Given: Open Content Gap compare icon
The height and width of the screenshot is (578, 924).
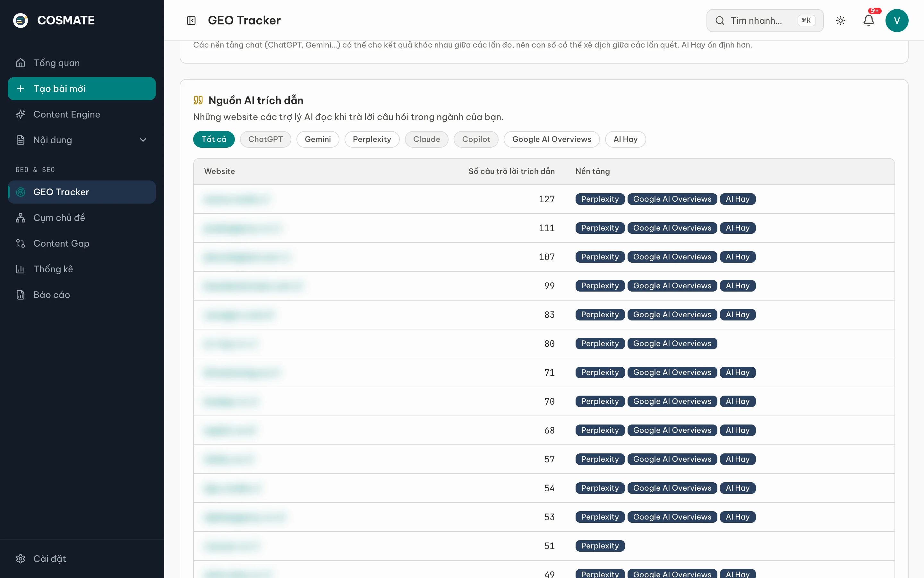Looking at the screenshot, I should 21,243.
